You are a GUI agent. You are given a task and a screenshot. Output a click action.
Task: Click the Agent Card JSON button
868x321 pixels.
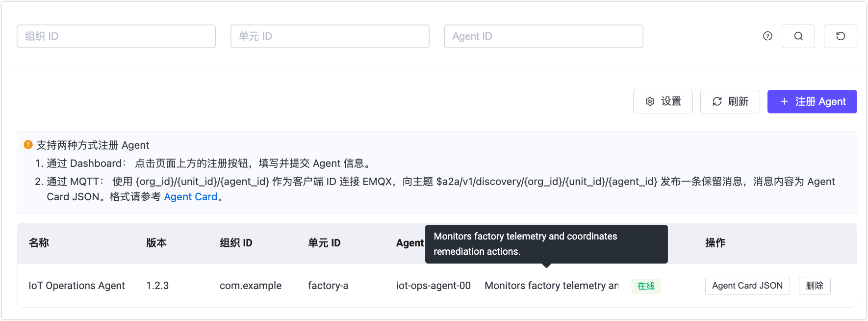747,285
